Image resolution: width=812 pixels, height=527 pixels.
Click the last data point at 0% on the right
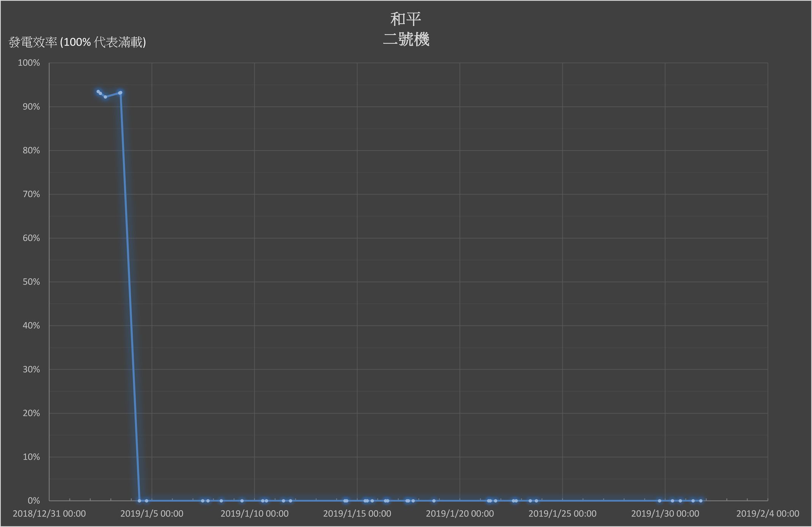pyautogui.click(x=701, y=501)
